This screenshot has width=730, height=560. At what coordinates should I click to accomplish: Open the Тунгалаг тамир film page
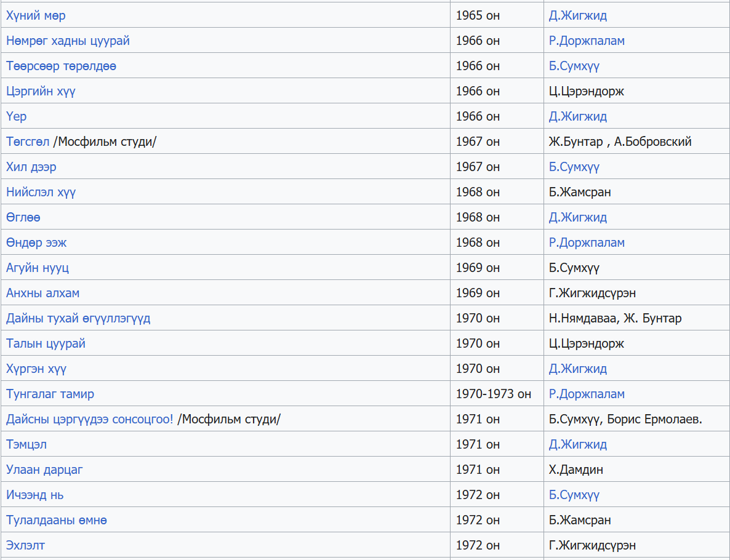click(50, 393)
